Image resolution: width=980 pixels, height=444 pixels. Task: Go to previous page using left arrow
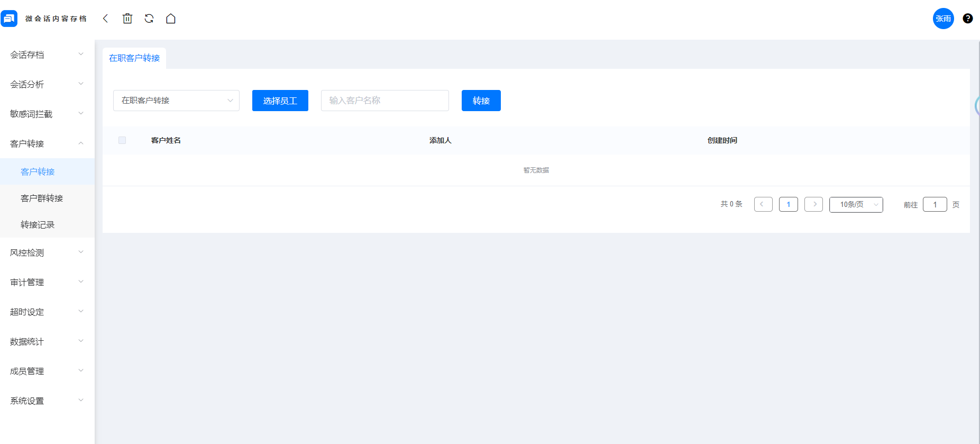[x=763, y=204]
